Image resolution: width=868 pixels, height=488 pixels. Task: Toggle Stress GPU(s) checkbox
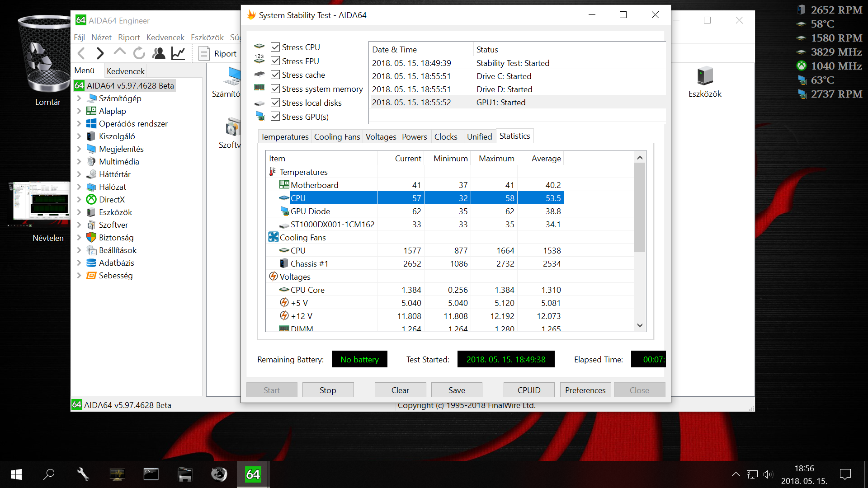coord(275,117)
